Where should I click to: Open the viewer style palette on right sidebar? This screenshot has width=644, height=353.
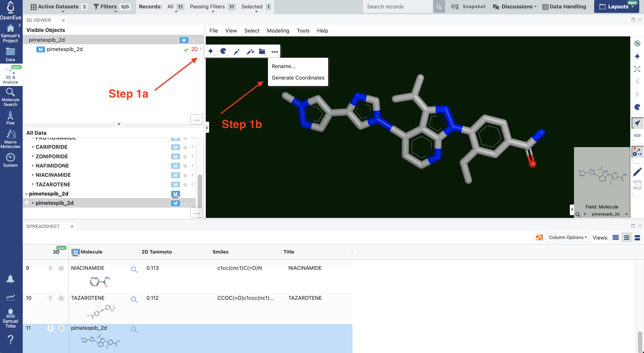click(637, 107)
